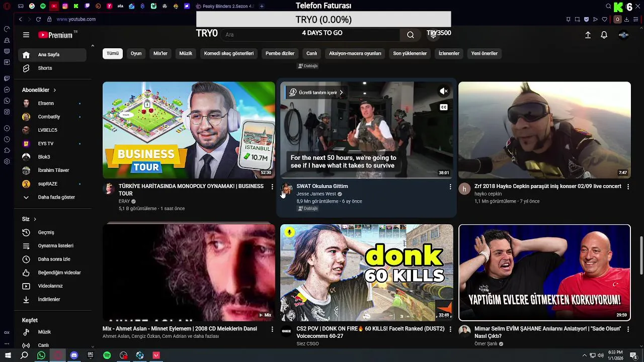
Task: Open Videolarınız in sidebar
Action: coord(52,286)
